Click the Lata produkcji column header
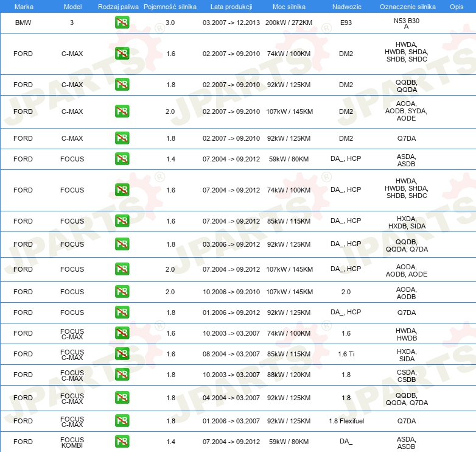Screen dimensions: 476x452 click(x=231, y=7)
